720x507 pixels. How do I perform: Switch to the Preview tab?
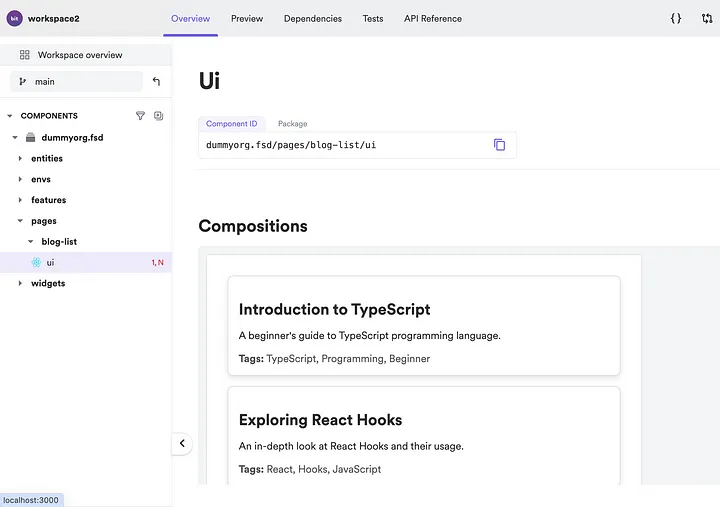[247, 18]
